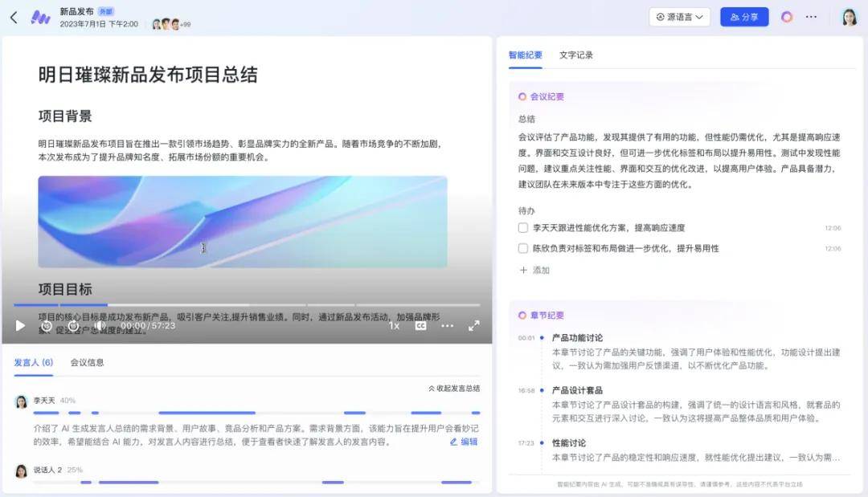This screenshot has width=868, height=497.
Task: Open the 源语言 language dropdown
Action: 679,17
